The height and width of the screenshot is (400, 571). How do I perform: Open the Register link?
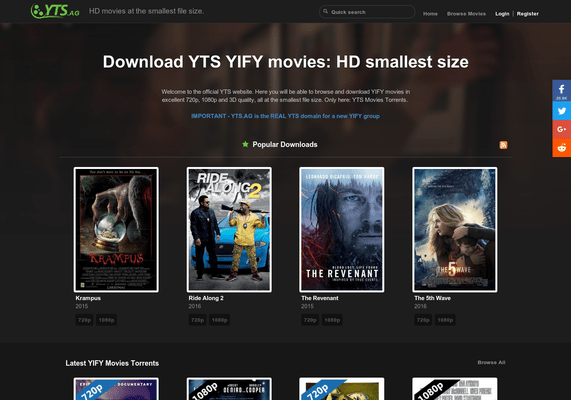point(528,14)
